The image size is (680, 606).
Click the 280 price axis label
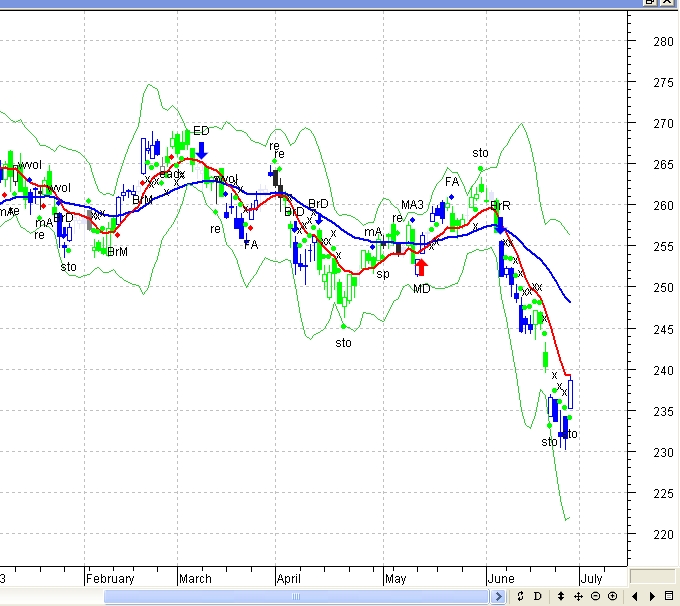pyautogui.click(x=663, y=41)
